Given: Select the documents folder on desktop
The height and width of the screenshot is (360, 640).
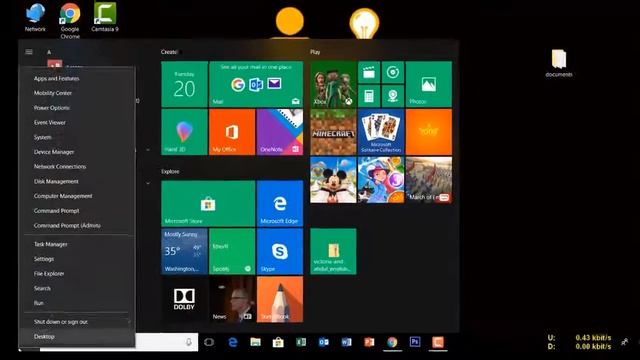Looking at the screenshot, I should (x=559, y=63).
